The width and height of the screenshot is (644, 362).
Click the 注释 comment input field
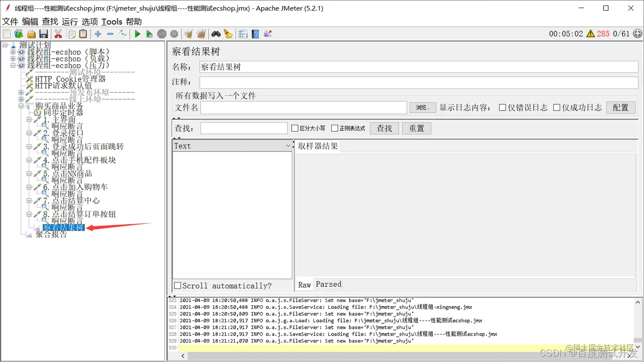[419, 82]
